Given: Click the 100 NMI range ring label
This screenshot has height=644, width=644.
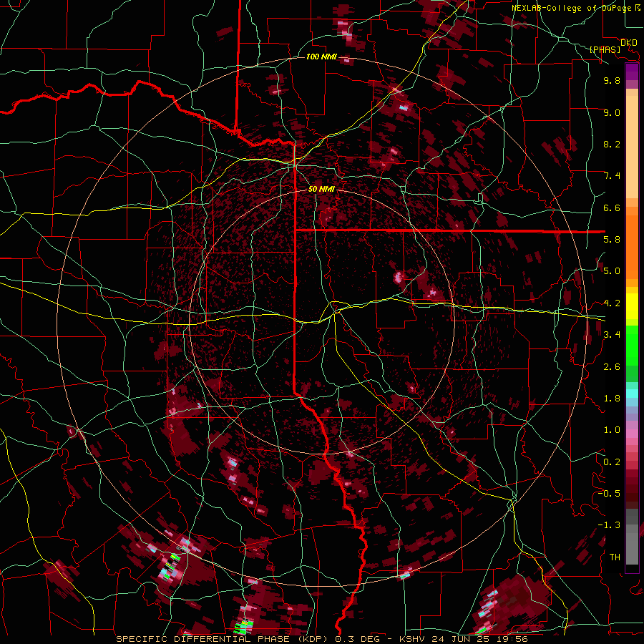Looking at the screenshot, I should click(321, 57).
